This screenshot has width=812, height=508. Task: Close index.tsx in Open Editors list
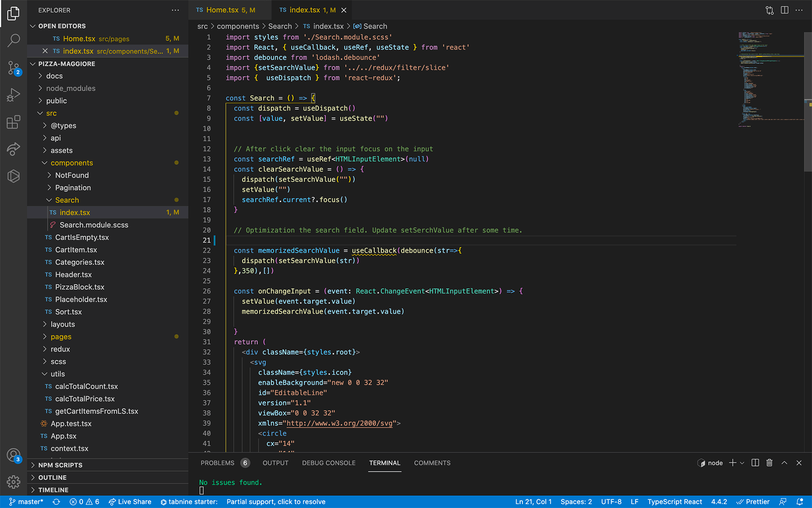pos(45,51)
